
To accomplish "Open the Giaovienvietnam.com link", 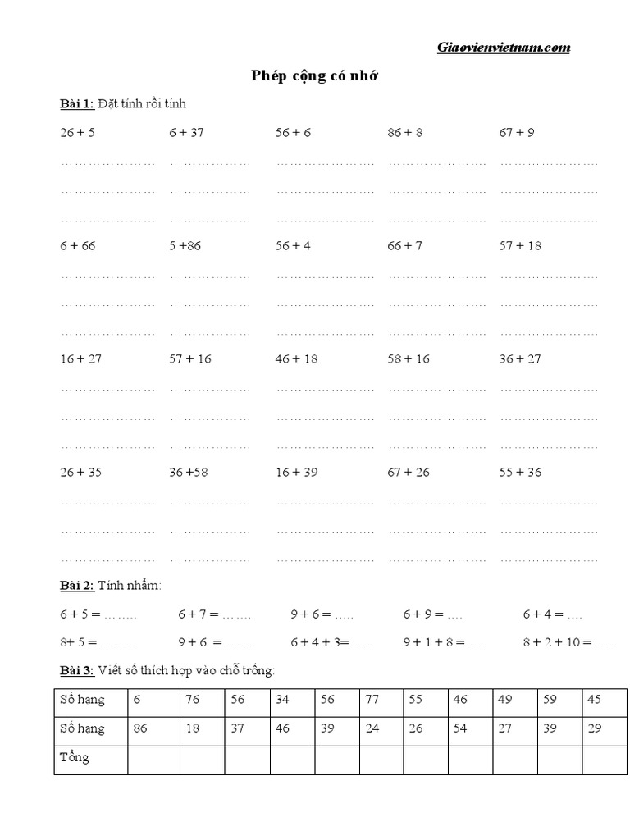I will click(503, 48).
